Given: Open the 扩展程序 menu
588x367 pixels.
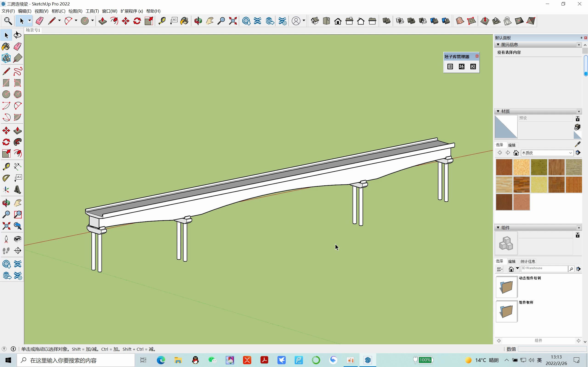Looking at the screenshot, I should coord(131,11).
